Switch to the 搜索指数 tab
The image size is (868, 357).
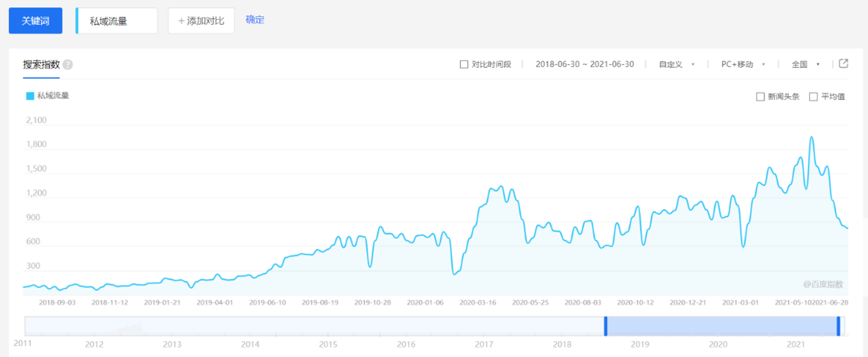pyautogui.click(x=41, y=64)
